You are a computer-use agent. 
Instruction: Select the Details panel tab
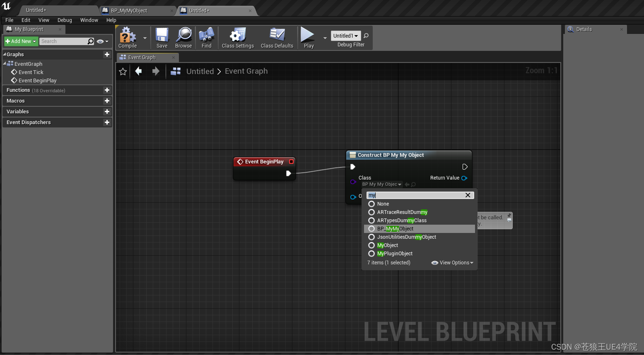point(596,29)
